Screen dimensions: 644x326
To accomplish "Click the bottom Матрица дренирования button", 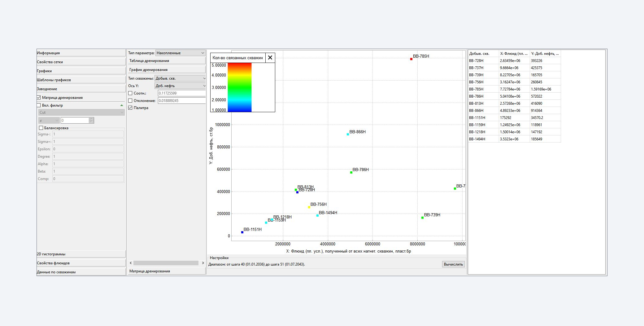I will click(167, 271).
